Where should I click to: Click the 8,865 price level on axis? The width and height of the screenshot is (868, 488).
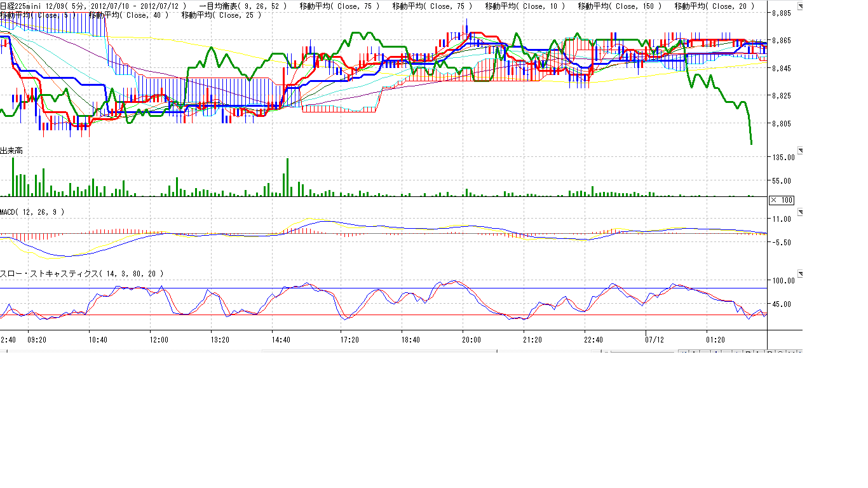pos(780,41)
